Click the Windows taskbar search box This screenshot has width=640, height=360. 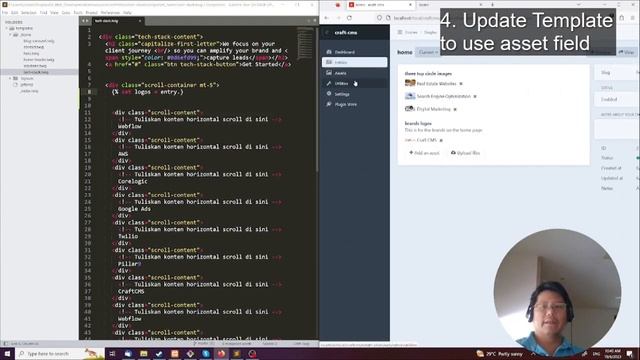(x=60, y=353)
